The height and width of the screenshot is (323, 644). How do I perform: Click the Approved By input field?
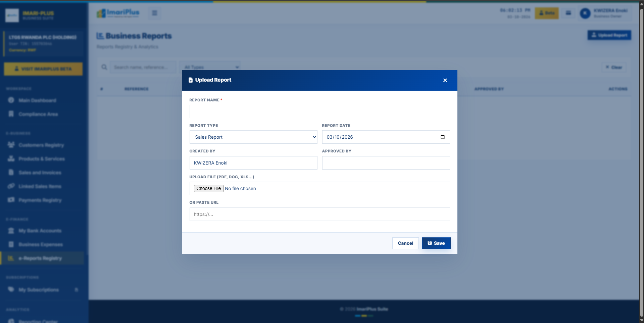point(386,163)
